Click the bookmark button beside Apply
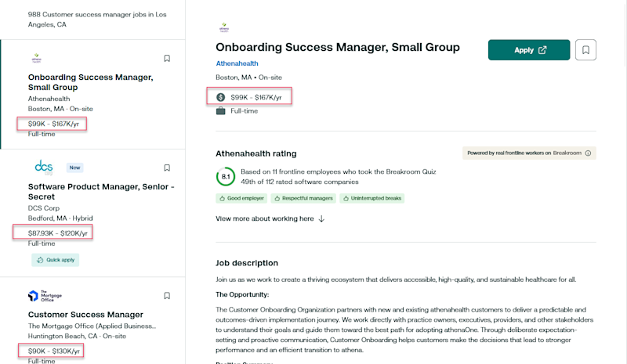Viewport: 627px width, 364px height. pos(585,50)
